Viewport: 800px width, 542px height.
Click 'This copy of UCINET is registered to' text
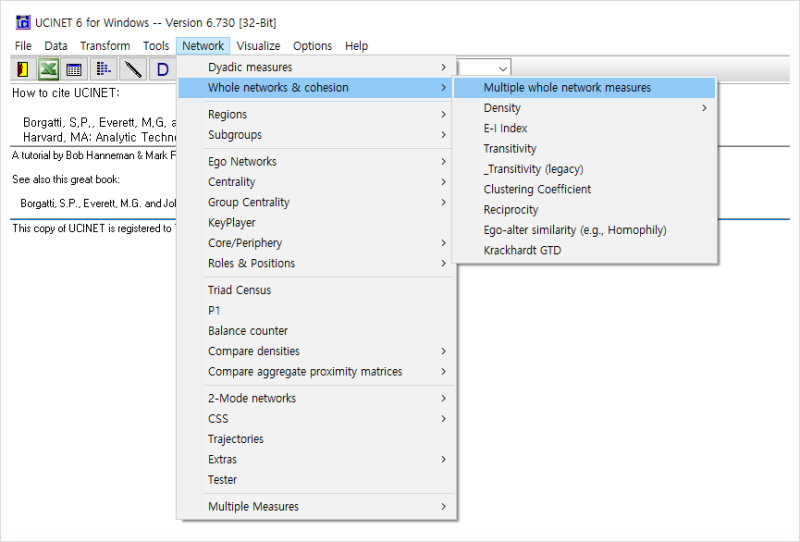coord(92,229)
